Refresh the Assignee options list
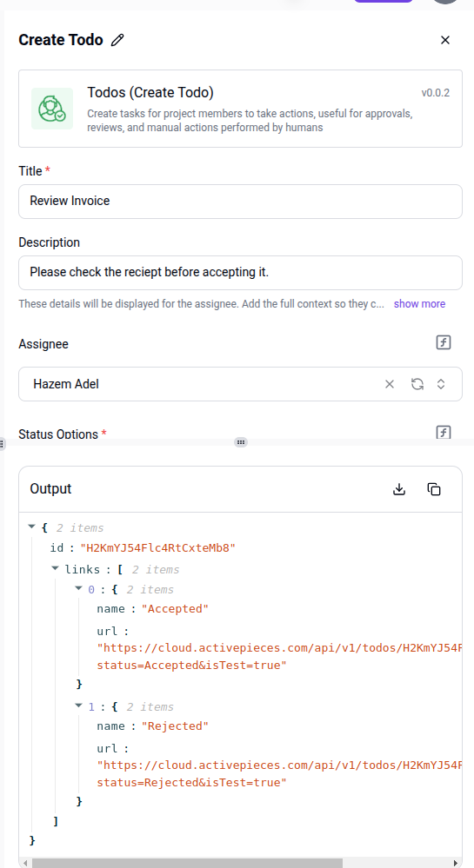The image size is (474, 868). pyautogui.click(x=417, y=384)
